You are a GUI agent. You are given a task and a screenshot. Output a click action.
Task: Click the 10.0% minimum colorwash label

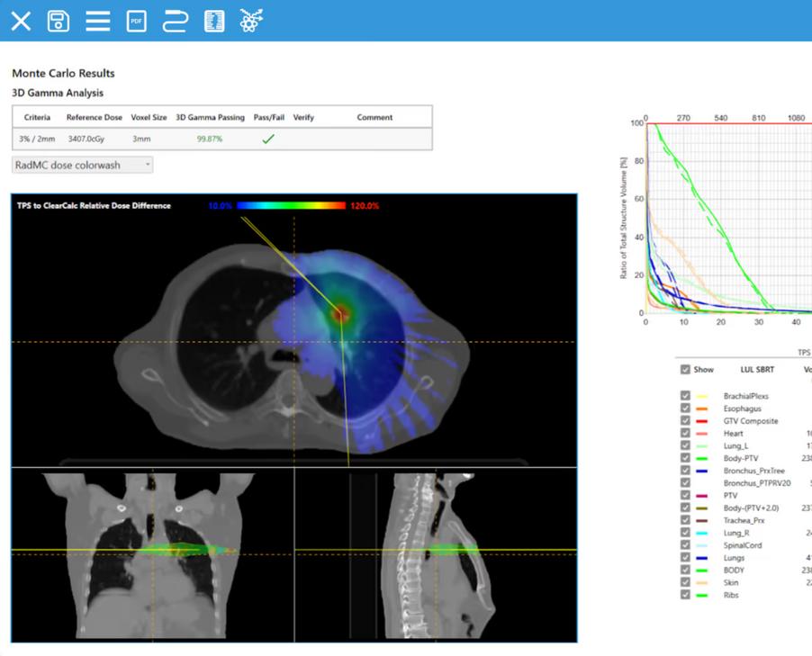tap(220, 205)
